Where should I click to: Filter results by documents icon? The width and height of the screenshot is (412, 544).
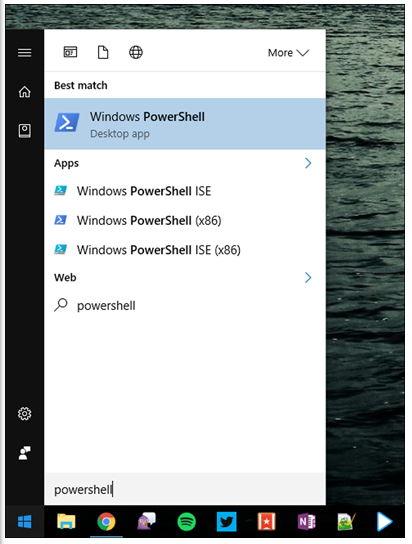(x=103, y=52)
